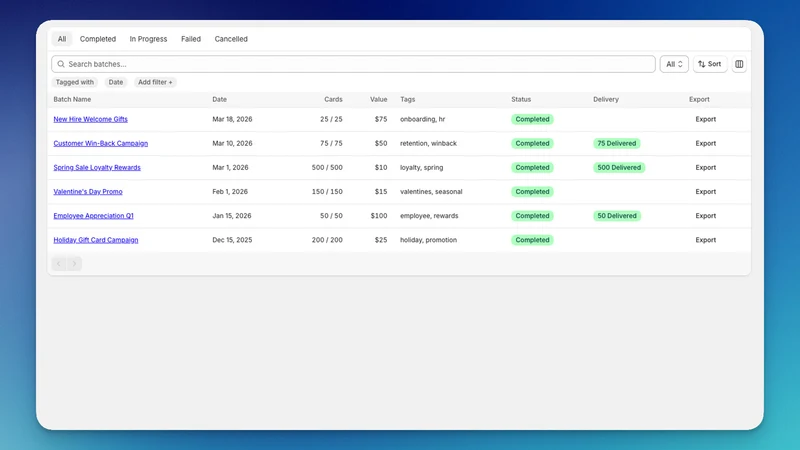Click Add filter +
This screenshot has height=450, width=800.
pyautogui.click(x=155, y=82)
